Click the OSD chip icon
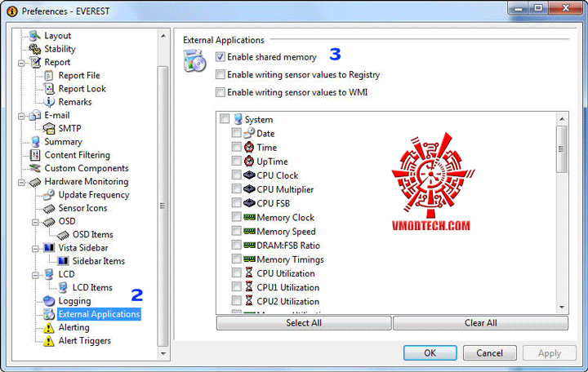The height and width of the screenshot is (372, 588). pos(49,222)
